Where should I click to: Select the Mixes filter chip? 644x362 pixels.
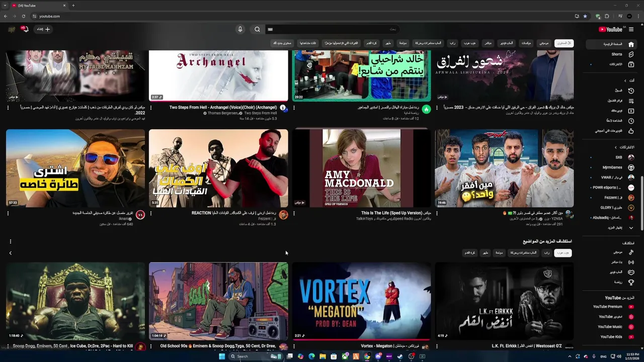526,43
